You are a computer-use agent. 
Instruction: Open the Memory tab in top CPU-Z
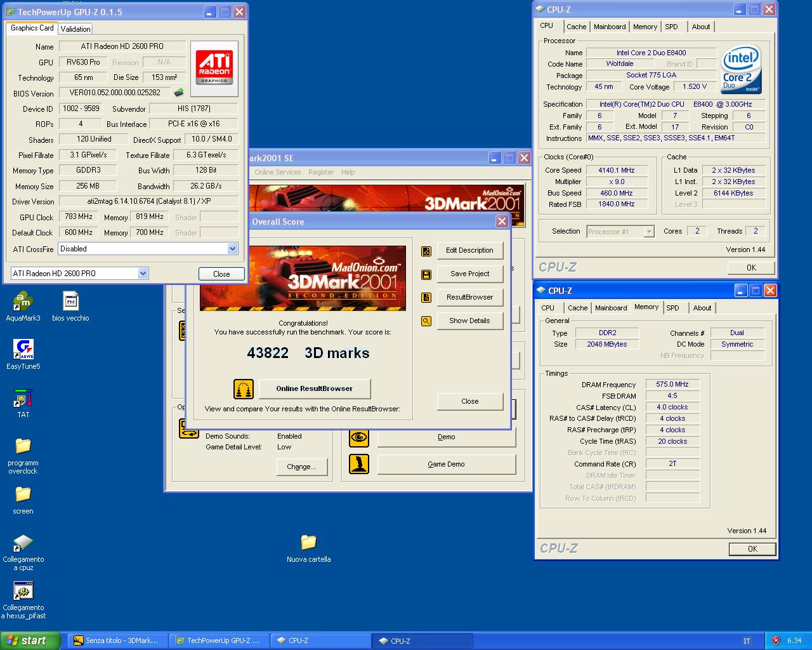coord(645,27)
